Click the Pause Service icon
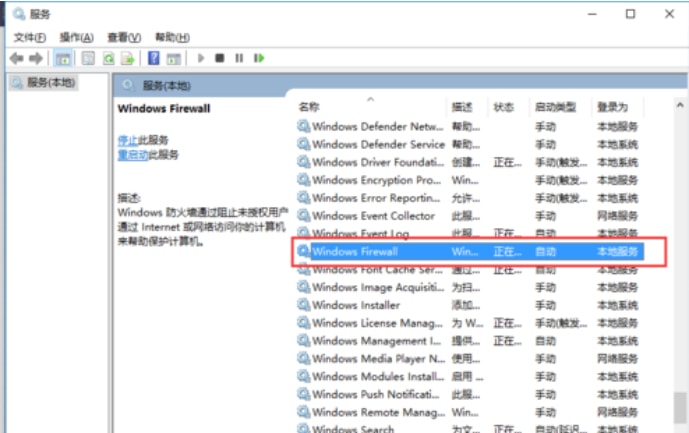The width and height of the screenshot is (689, 433). click(239, 58)
